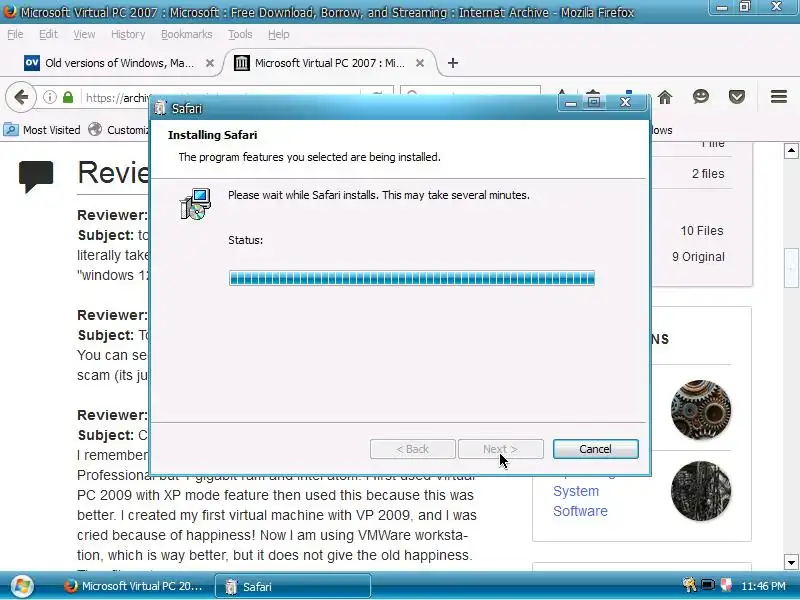The height and width of the screenshot is (600, 800).
Task: Minimize the Safari installer window
Action: click(570, 103)
